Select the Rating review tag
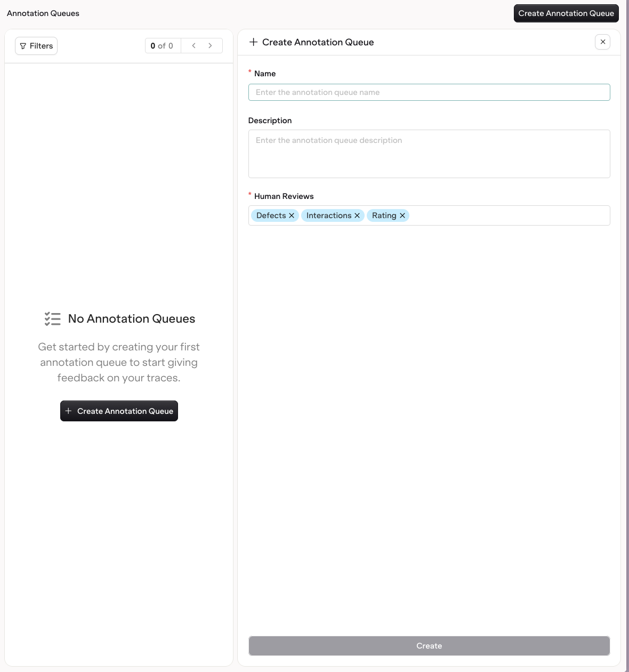The image size is (629, 672). [x=384, y=215]
